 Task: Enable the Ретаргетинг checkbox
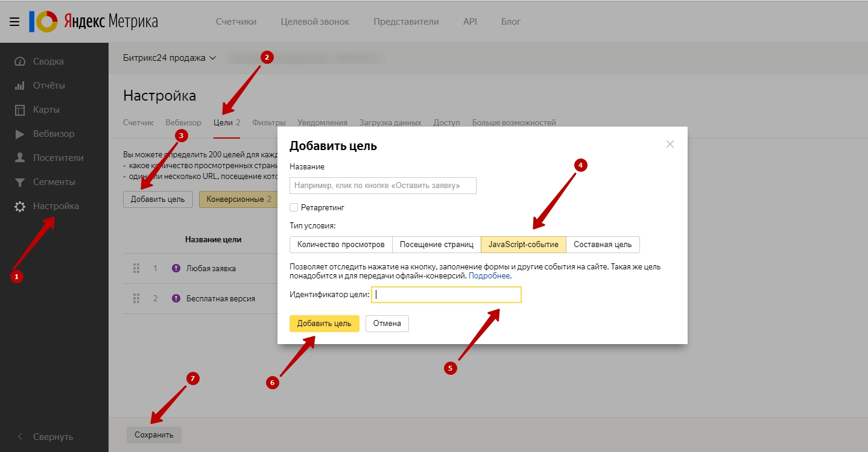[294, 207]
